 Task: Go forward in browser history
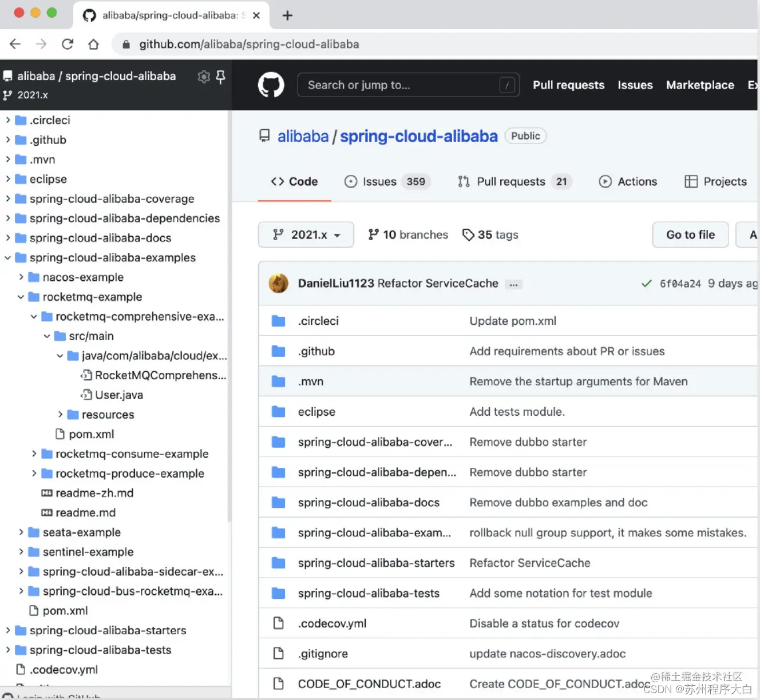click(x=41, y=44)
